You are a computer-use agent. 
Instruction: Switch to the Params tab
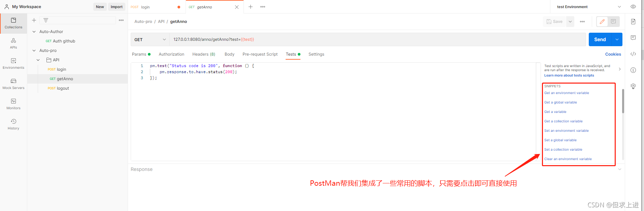pyautogui.click(x=141, y=54)
